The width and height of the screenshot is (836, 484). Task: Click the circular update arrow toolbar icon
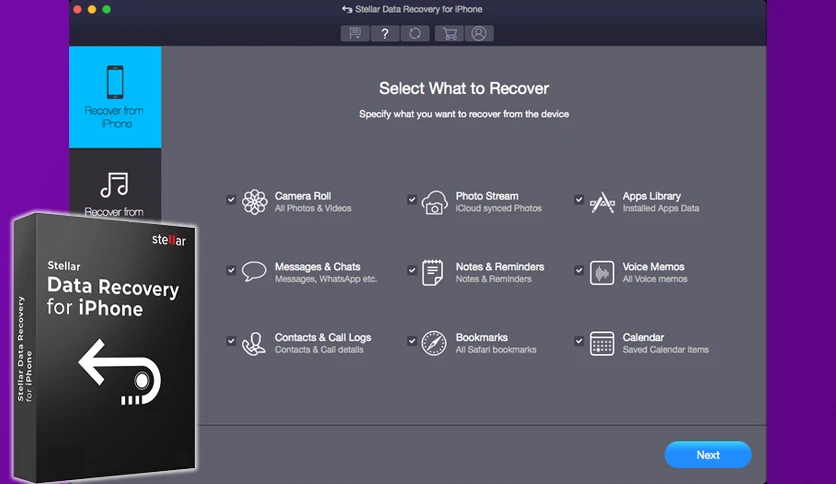pyautogui.click(x=415, y=34)
